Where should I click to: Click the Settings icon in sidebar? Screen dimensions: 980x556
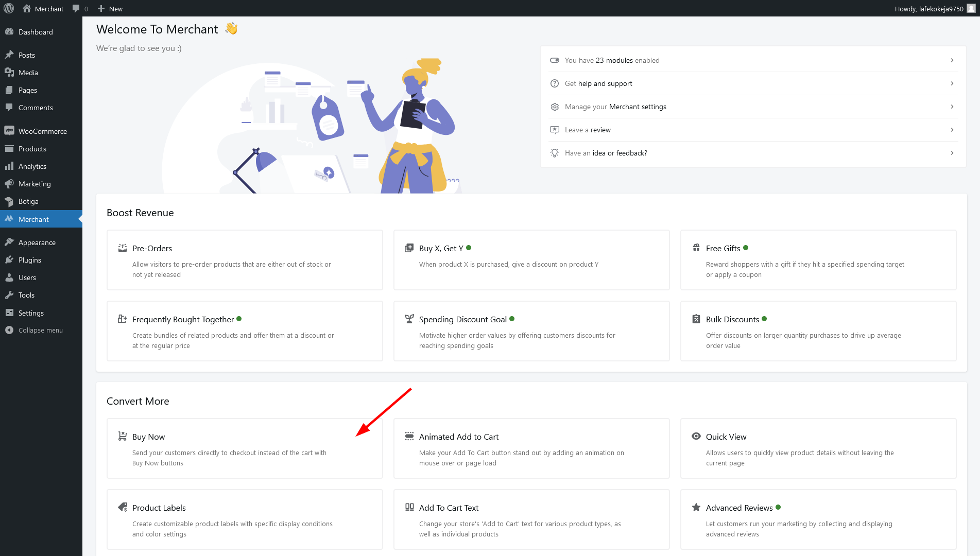9,312
